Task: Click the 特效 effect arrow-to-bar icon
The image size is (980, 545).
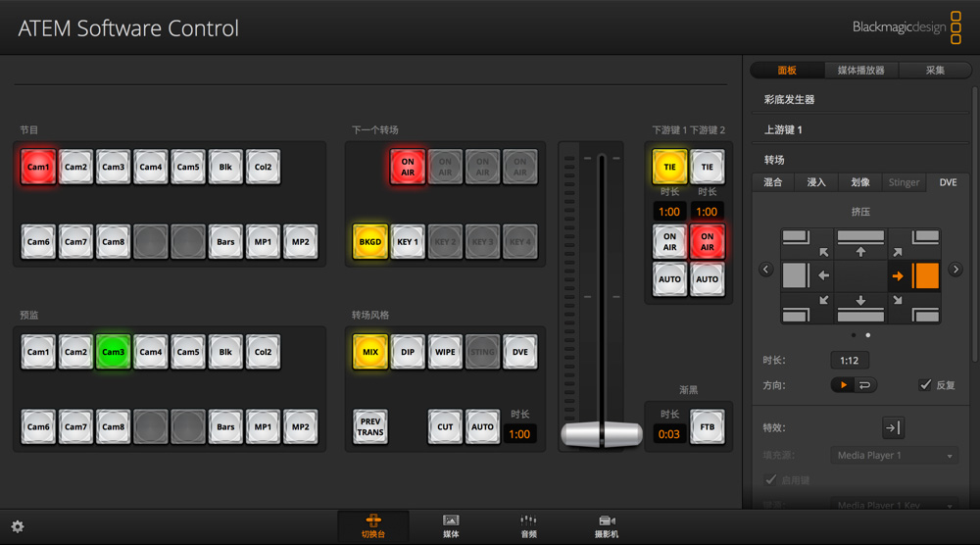Action: click(893, 427)
